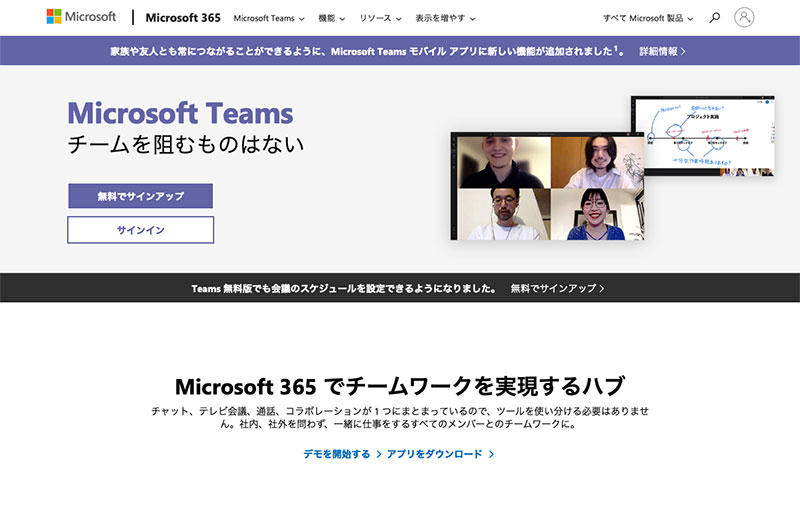Click 無料でサインアップ link in dark banner

(x=556, y=288)
